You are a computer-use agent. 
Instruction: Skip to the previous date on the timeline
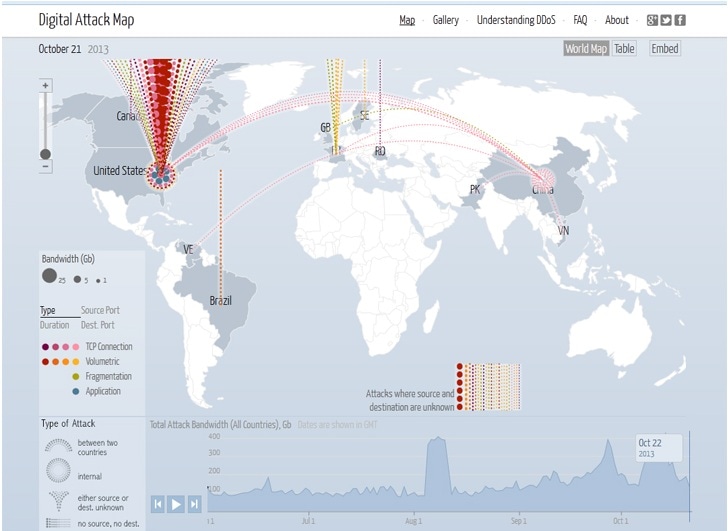click(158, 504)
